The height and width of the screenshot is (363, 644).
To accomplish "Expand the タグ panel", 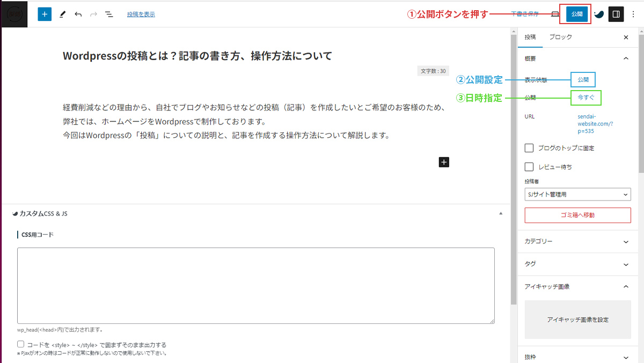I will click(x=577, y=264).
